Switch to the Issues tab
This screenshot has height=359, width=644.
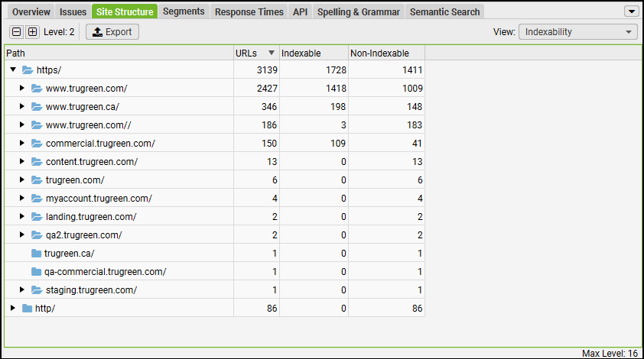click(x=73, y=12)
